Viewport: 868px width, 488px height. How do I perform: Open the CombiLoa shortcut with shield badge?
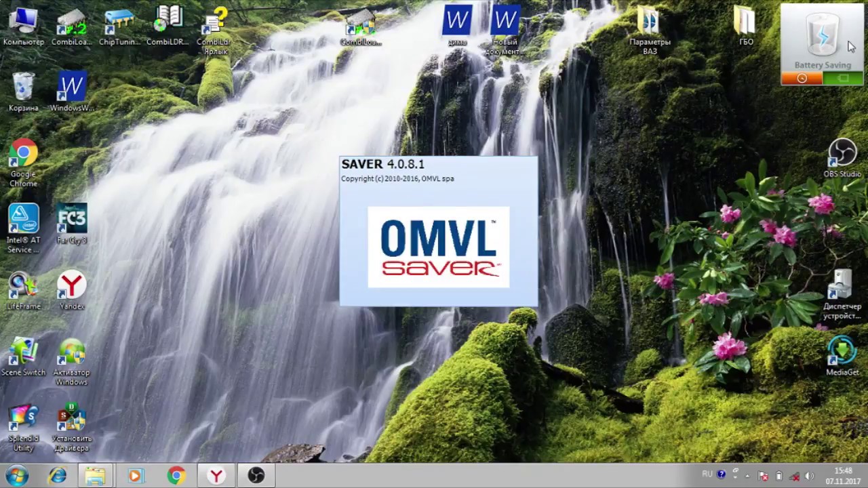[x=361, y=27]
